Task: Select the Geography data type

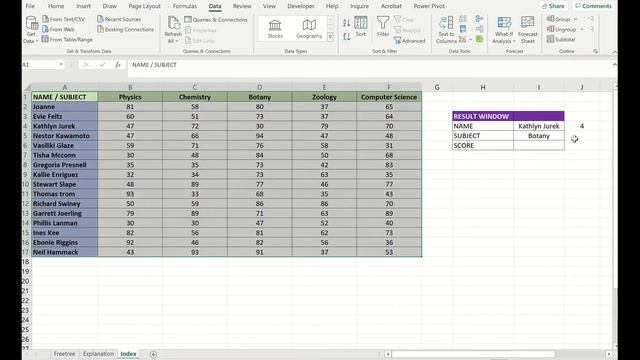Action: [x=309, y=29]
